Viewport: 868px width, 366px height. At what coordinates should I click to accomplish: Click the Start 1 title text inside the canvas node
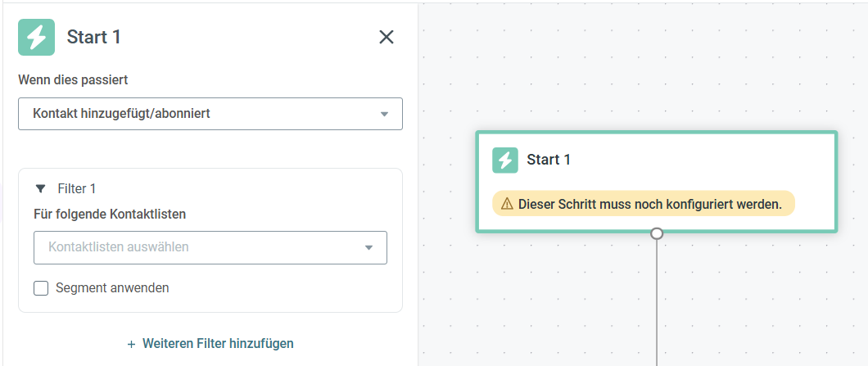pyautogui.click(x=549, y=160)
